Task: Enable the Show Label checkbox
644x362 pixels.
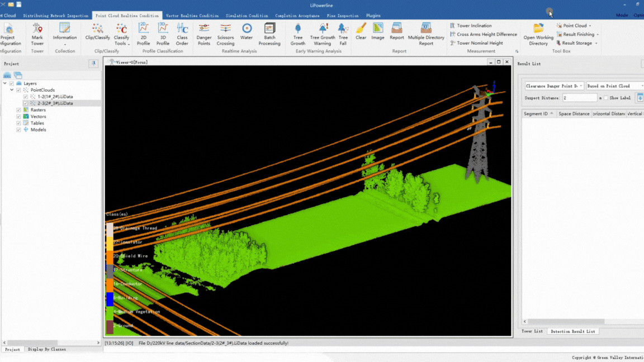Action: click(606, 98)
